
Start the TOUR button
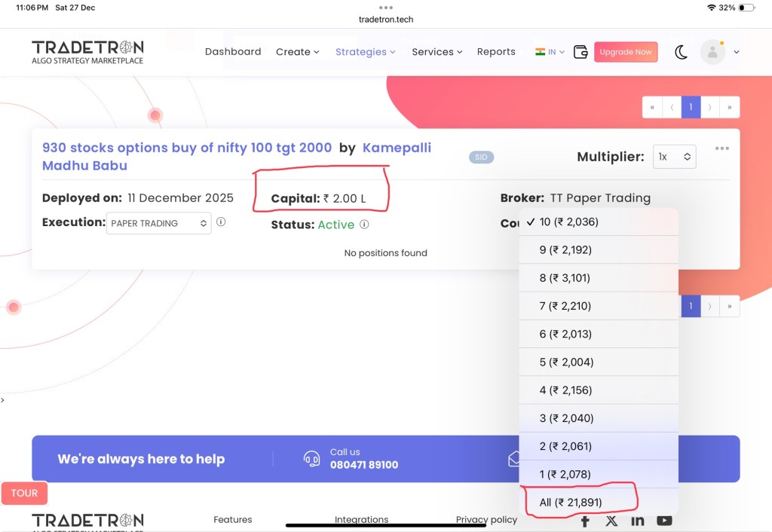click(24, 494)
